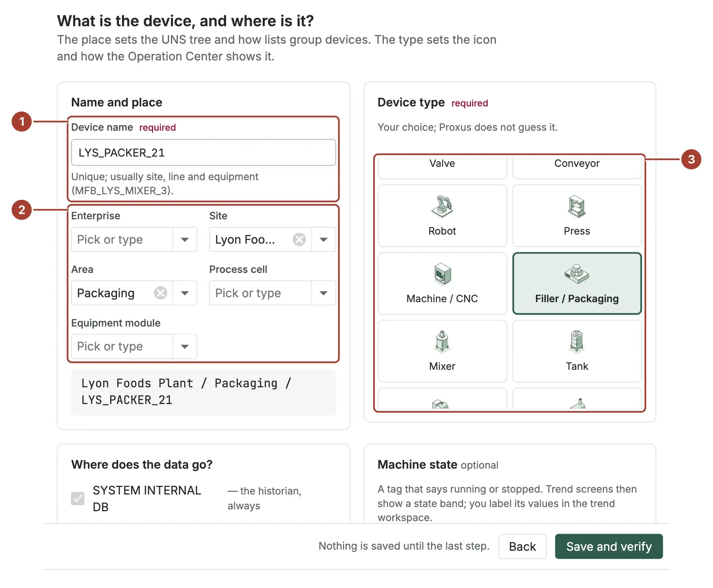Click the UNS path 'Lyon Foods Plant / Packaging' preview
This screenshot has width=713, height=588.
203,392
